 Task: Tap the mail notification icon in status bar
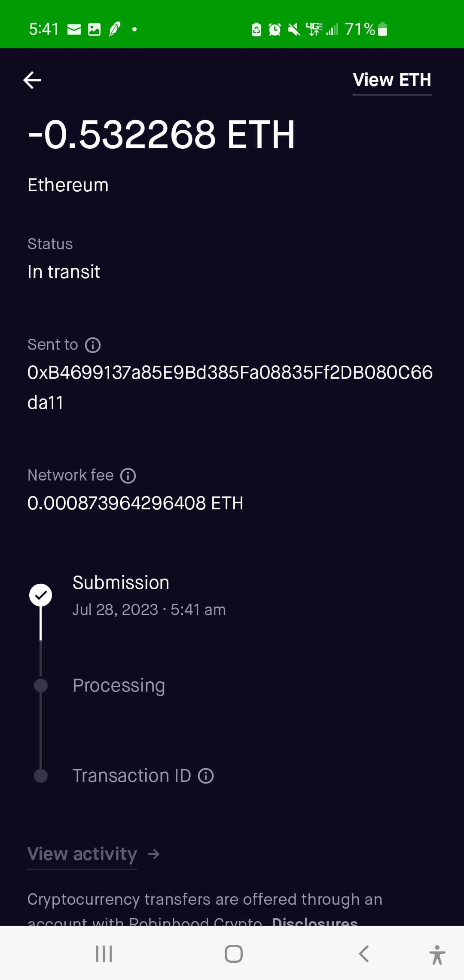pos(74,30)
